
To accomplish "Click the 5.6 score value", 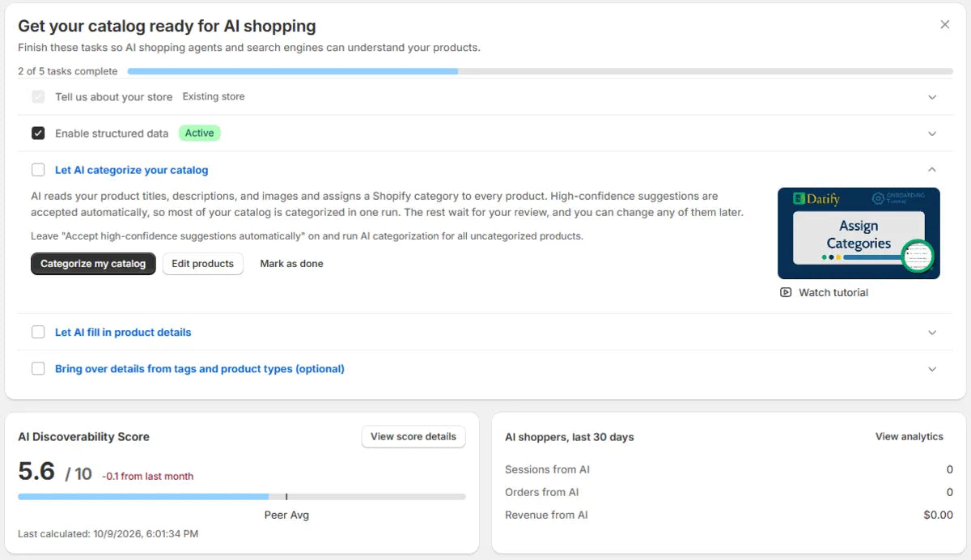I will point(36,470).
